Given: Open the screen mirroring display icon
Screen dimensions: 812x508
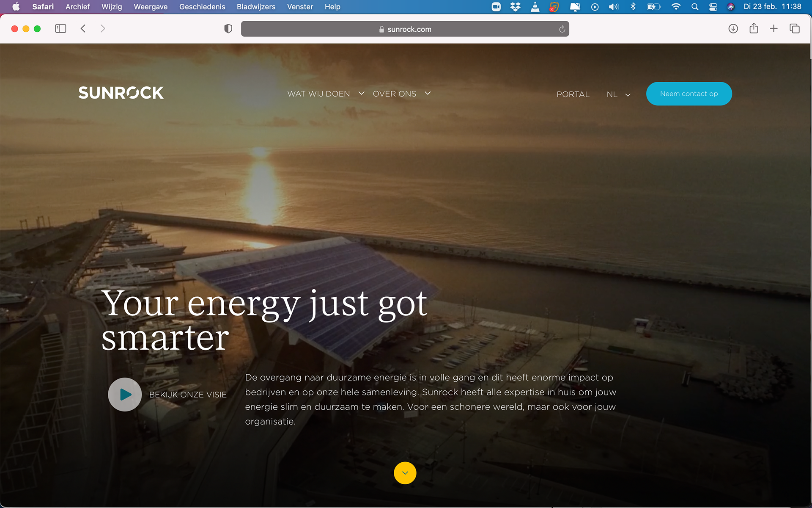Looking at the screenshot, I should click(575, 7).
